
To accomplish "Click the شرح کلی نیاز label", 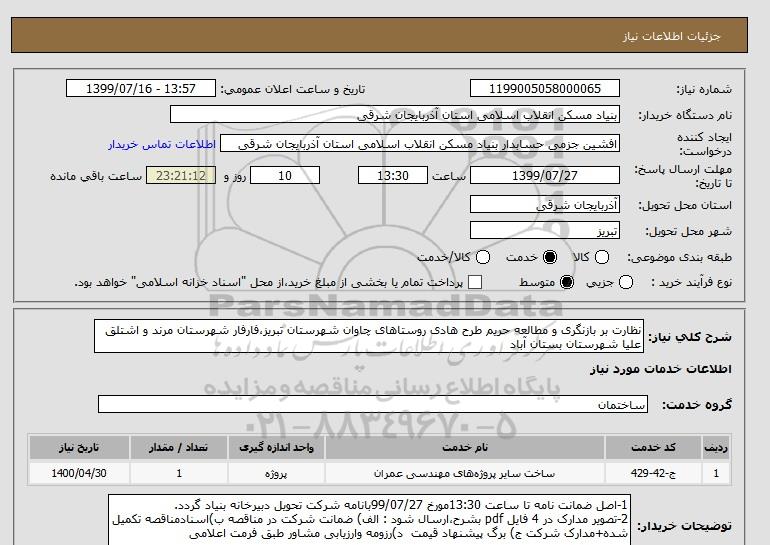I will point(690,337).
